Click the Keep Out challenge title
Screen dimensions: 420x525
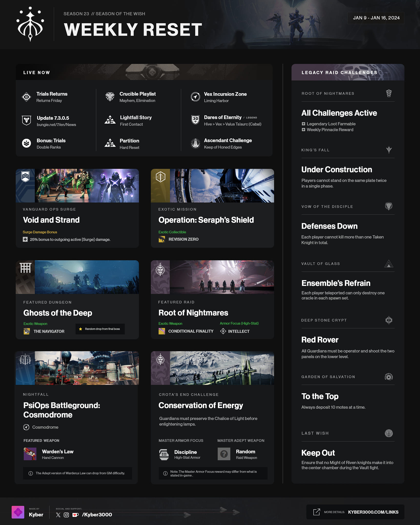tap(318, 453)
